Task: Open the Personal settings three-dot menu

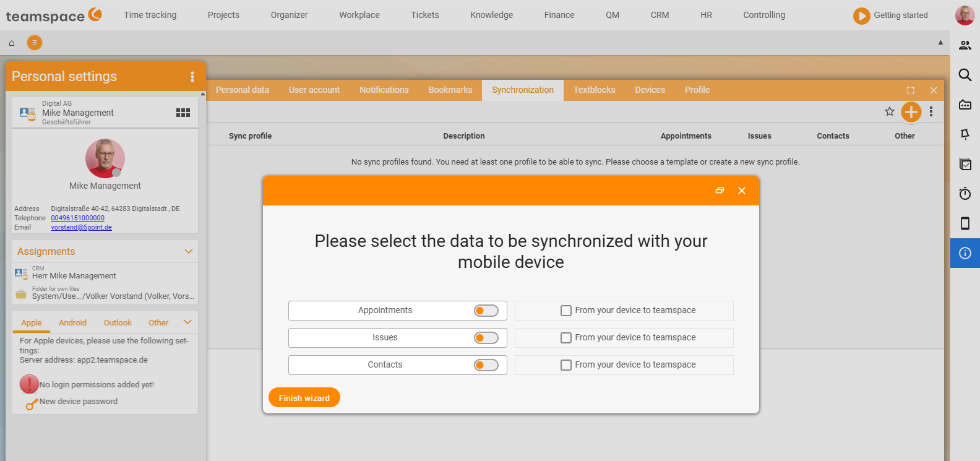Action: 192,77
